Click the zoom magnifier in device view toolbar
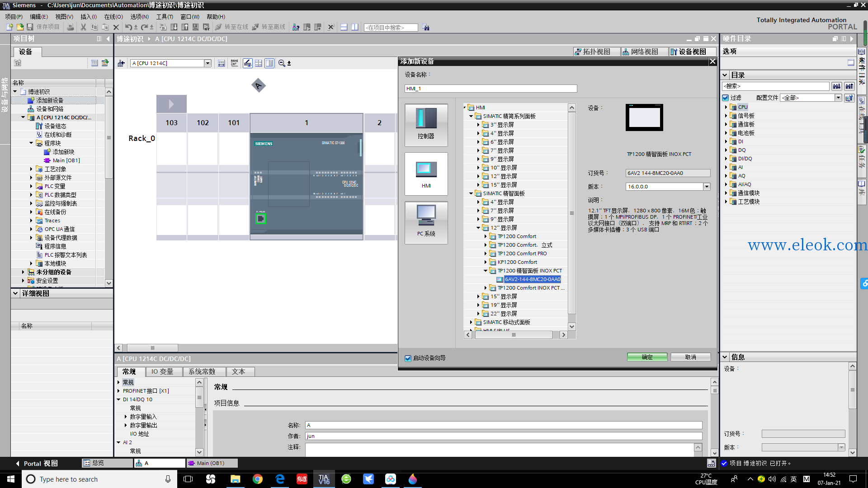 pyautogui.click(x=282, y=63)
